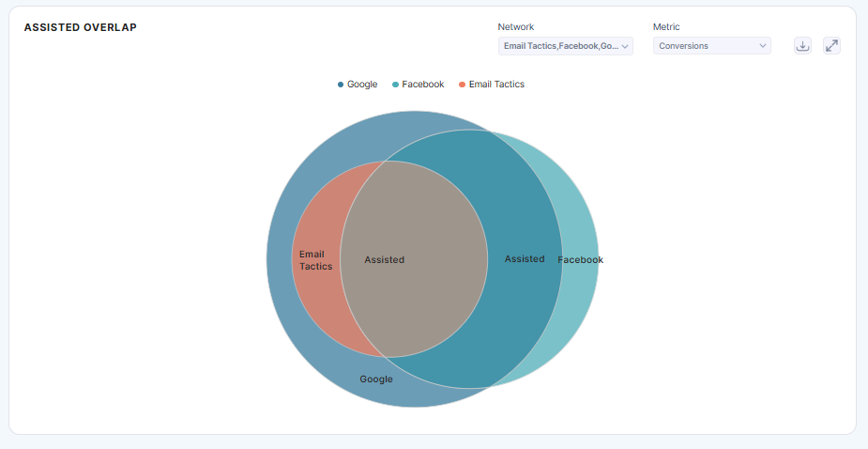The image size is (868, 449).
Task: Click the Metric dropdown chevron arrow
Action: tap(763, 46)
